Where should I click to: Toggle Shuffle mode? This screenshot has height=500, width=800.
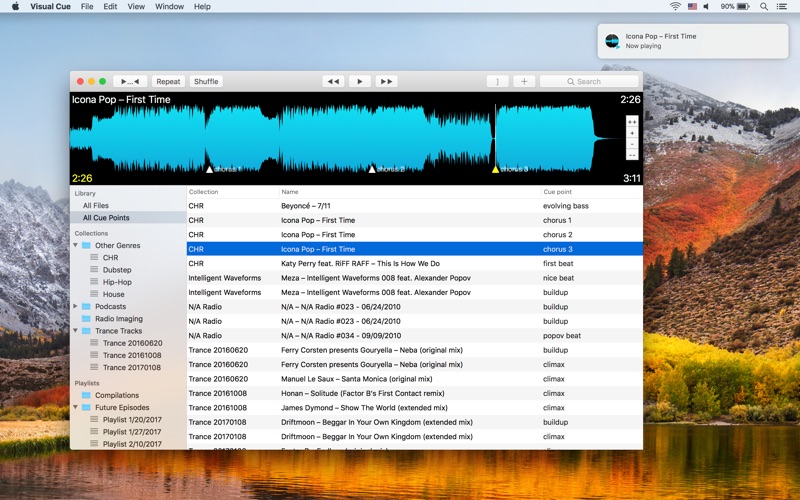(206, 81)
